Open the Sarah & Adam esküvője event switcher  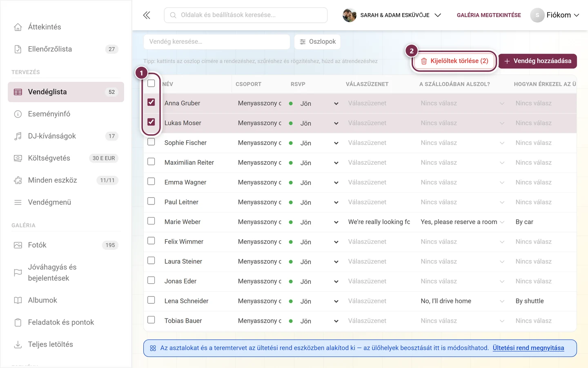pos(392,15)
